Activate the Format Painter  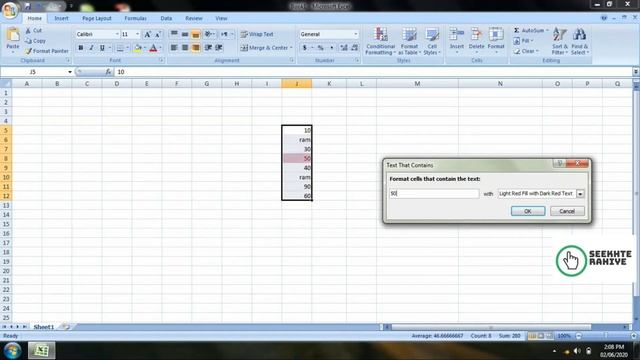(47, 51)
